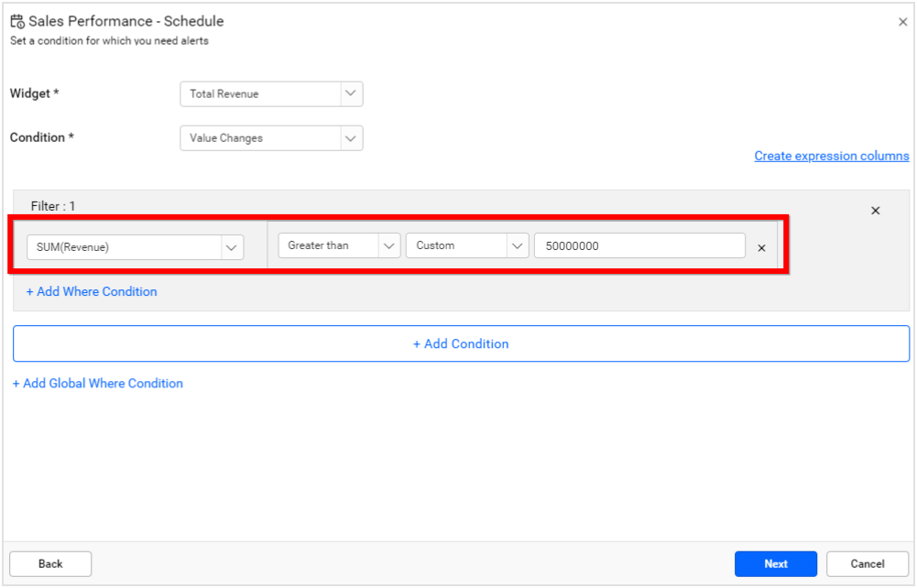Viewport: 917px width, 588px height.
Task: Remove Filter 1 using its X icon
Action: coord(875,210)
